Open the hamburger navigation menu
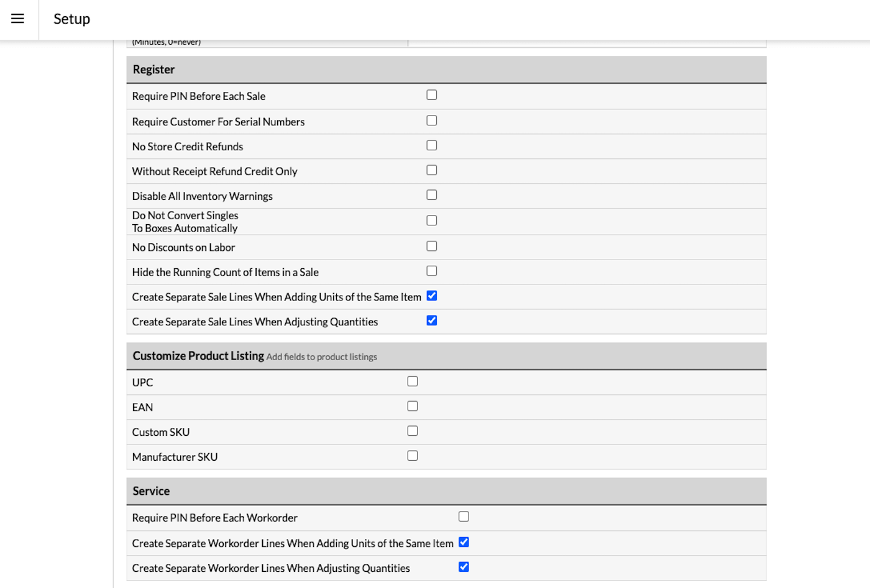This screenshot has width=870, height=588. coord(18,19)
